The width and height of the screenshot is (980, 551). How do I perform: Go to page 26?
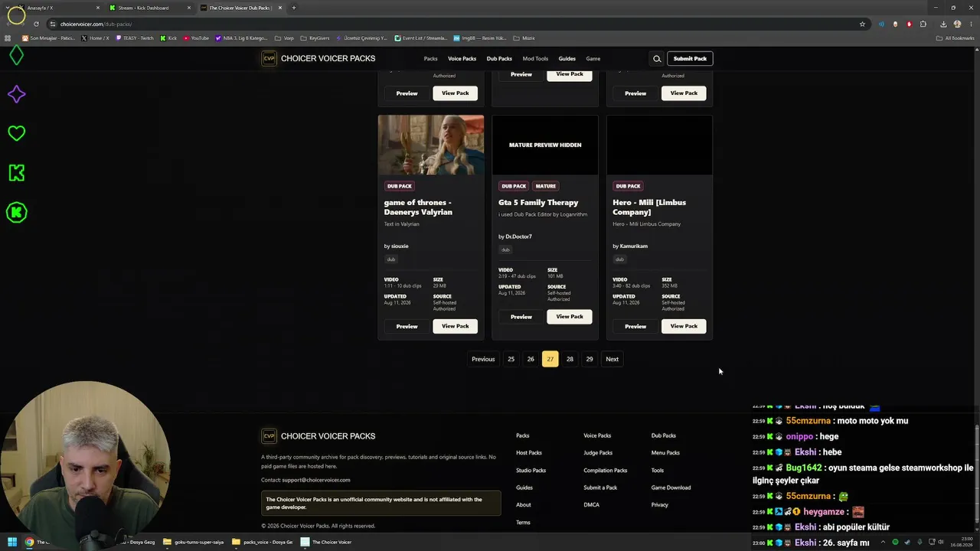coord(531,359)
